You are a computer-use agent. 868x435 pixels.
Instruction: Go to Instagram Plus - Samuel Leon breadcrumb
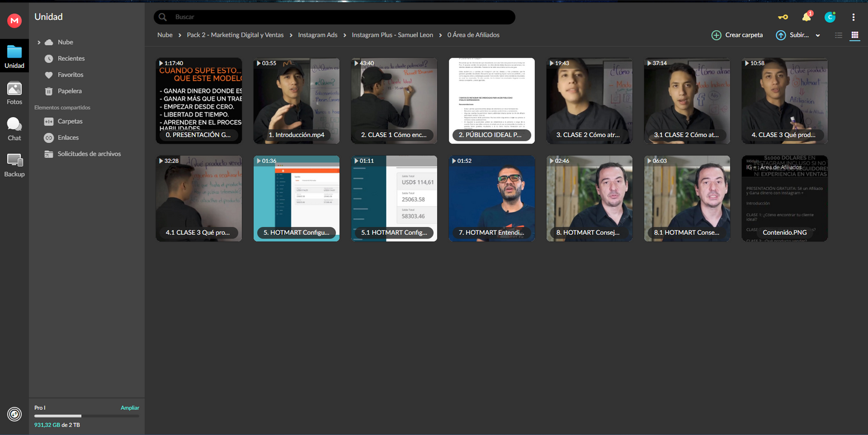pyautogui.click(x=392, y=35)
